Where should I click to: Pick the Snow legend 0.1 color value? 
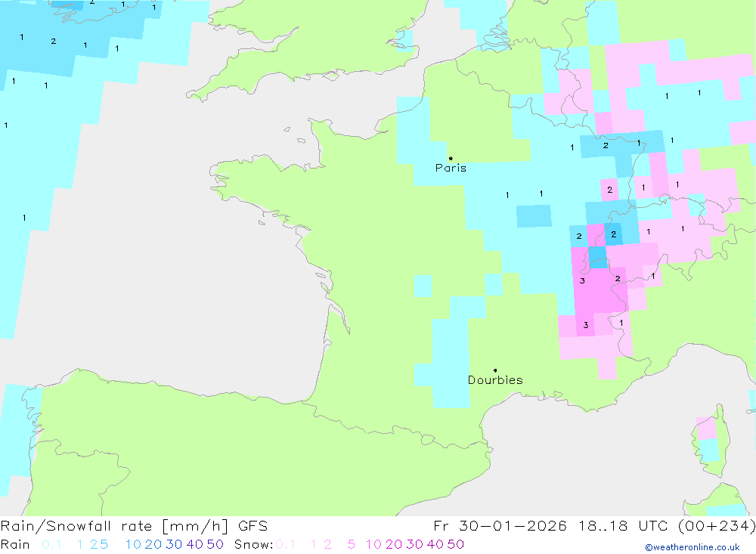click(x=286, y=544)
